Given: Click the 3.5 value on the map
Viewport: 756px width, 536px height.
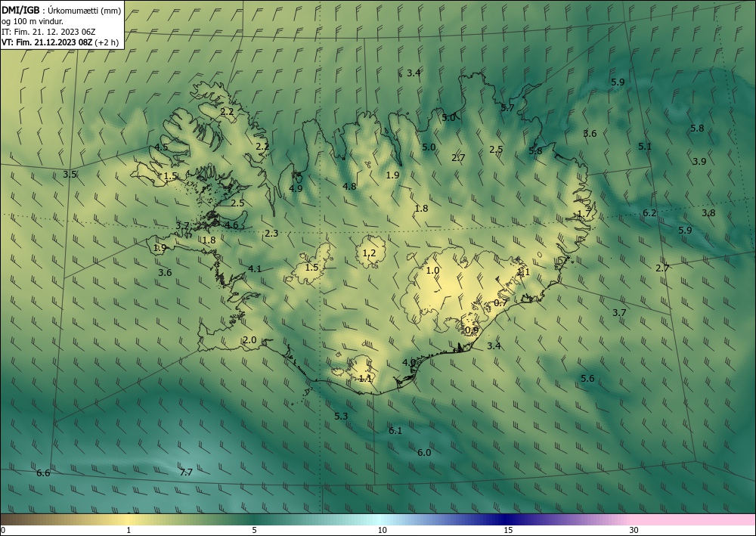Looking at the screenshot, I should click(x=70, y=175).
